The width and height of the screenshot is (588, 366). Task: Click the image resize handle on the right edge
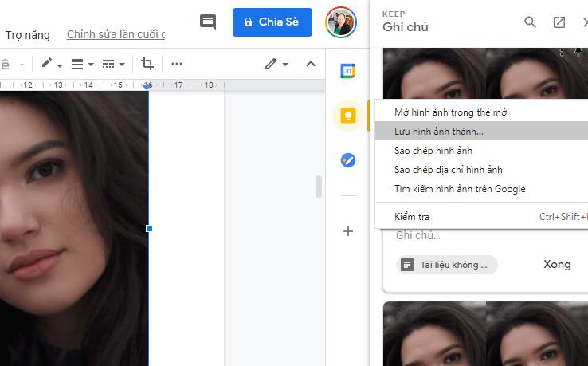point(149,228)
